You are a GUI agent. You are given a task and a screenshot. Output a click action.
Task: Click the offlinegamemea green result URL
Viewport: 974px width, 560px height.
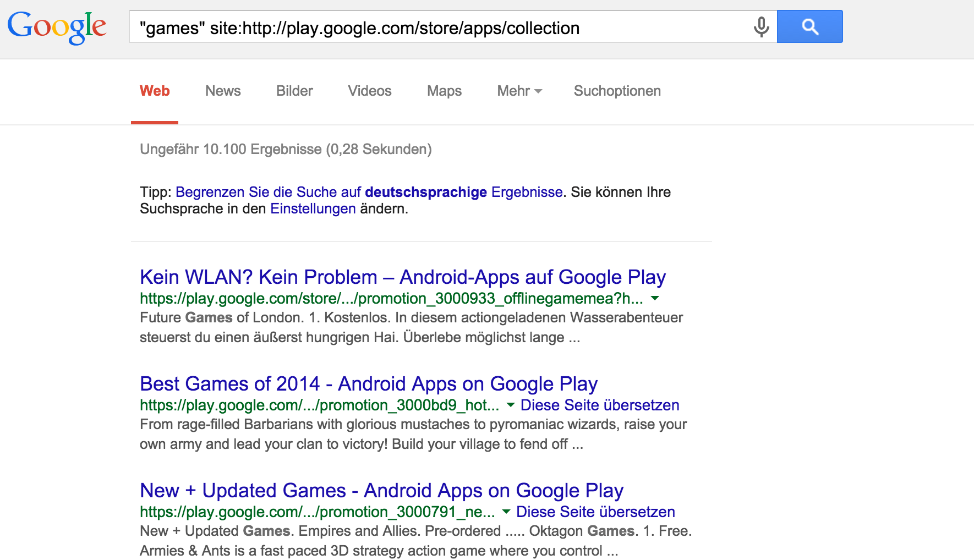[x=391, y=298]
